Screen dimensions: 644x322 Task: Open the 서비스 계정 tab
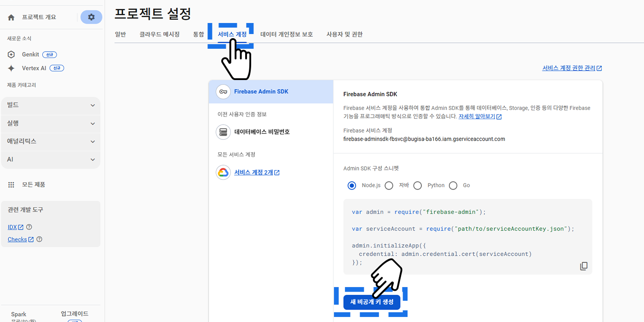[x=232, y=34]
